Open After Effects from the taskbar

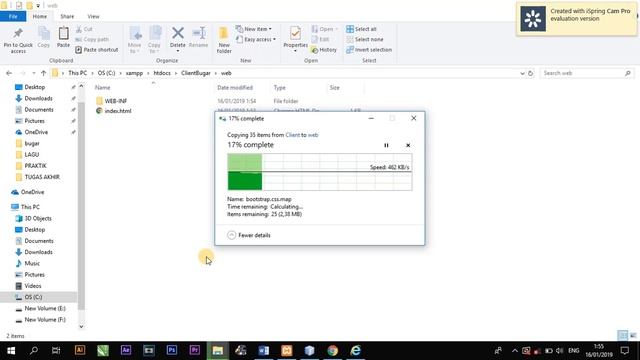tap(126, 350)
